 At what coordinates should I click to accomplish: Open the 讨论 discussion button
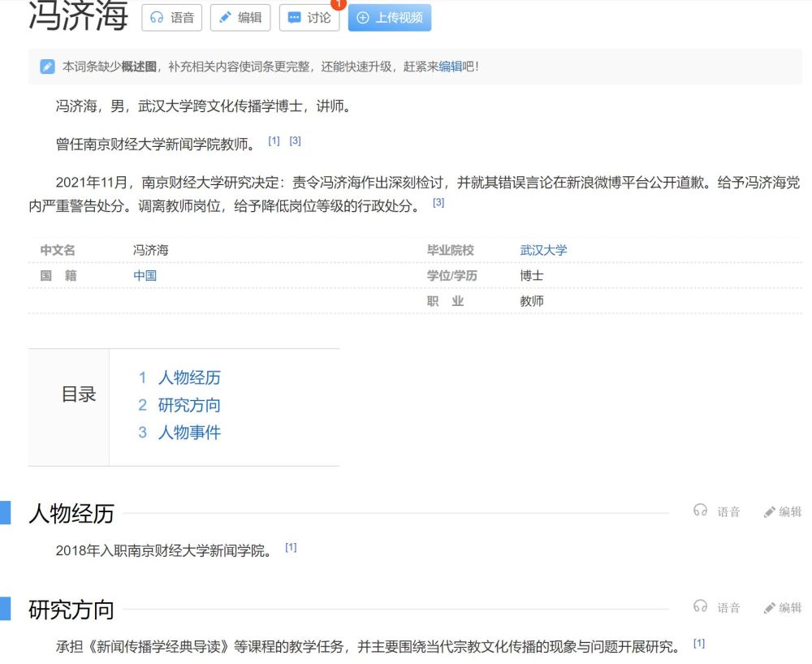(x=309, y=18)
